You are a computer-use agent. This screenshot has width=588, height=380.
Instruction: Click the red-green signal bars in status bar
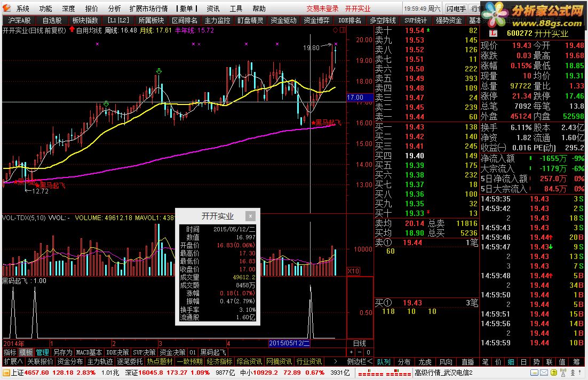(x=384, y=373)
